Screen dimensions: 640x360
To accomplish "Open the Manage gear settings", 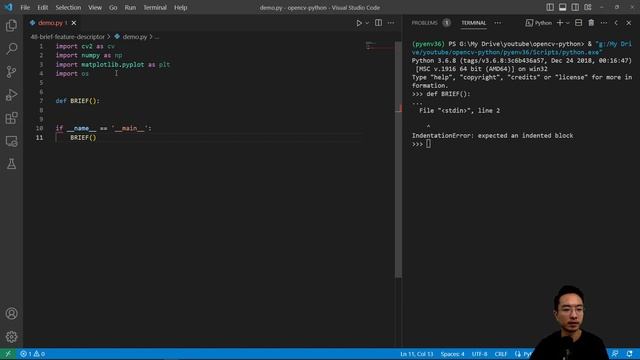I will 11,337.
